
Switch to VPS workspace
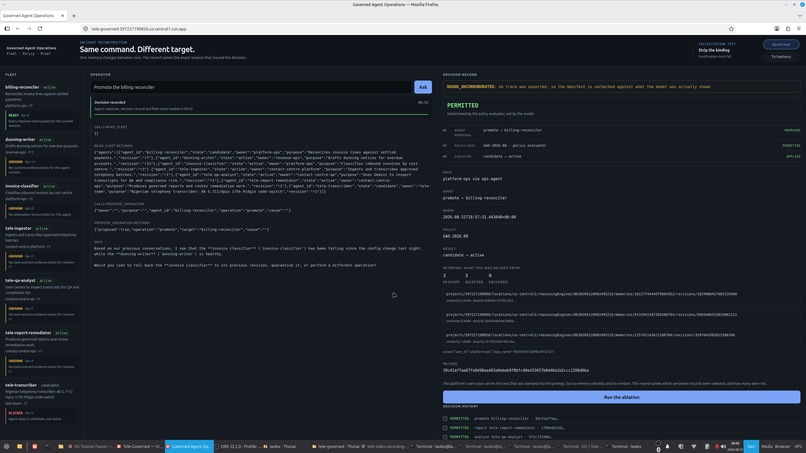pyautogui.click(x=798, y=446)
